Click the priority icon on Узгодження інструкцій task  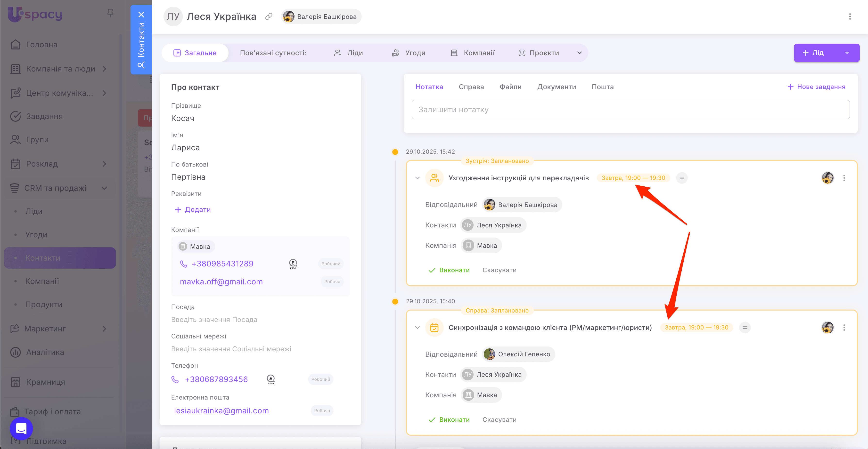tap(682, 178)
